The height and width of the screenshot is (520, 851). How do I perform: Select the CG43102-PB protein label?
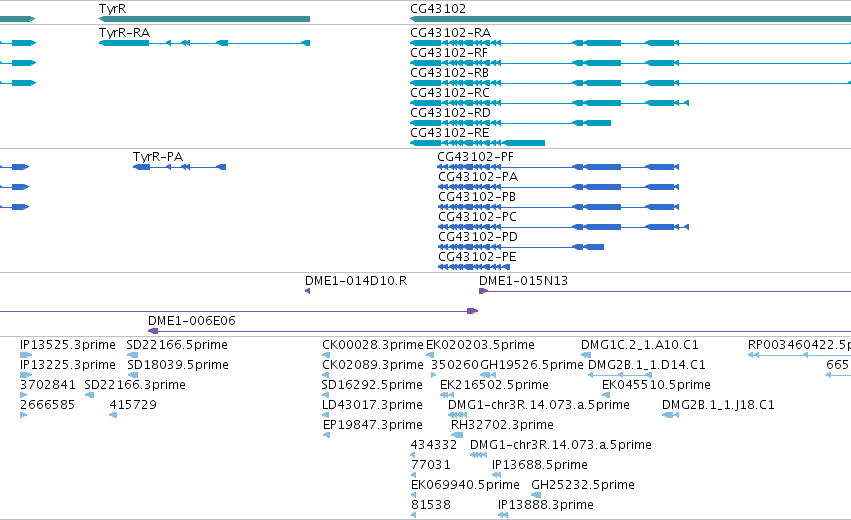[x=477, y=197]
